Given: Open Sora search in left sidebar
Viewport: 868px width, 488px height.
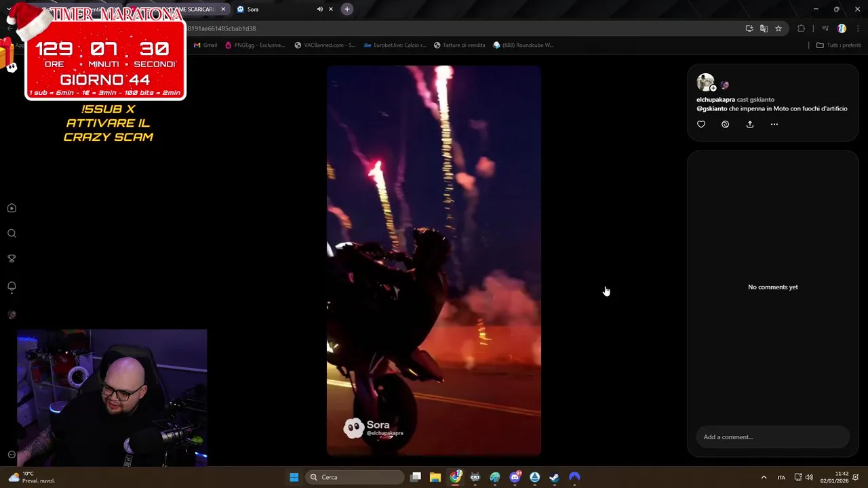Looking at the screenshot, I should click(x=12, y=234).
